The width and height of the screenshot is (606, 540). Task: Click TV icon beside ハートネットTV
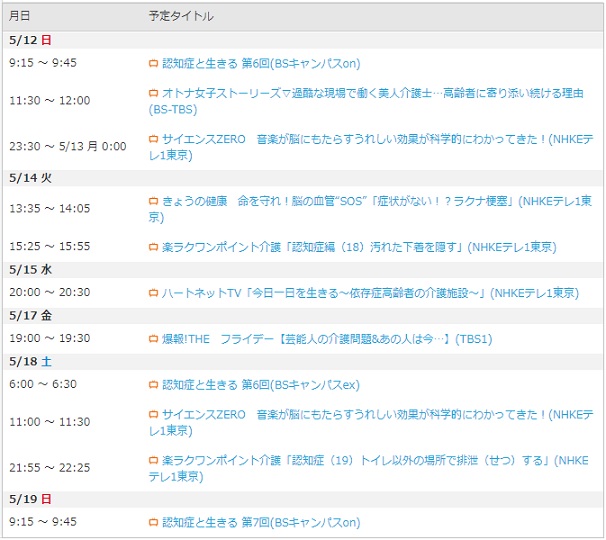(153, 293)
